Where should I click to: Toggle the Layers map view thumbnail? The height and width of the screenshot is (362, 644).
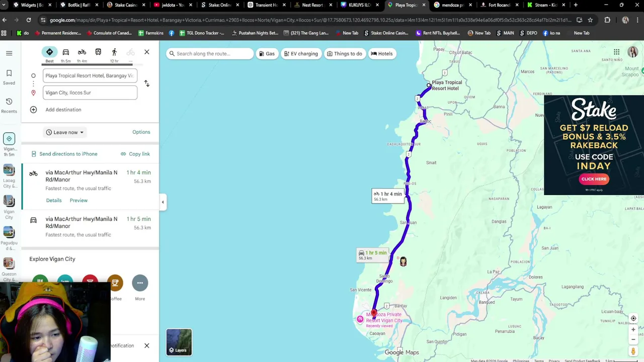point(179,342)
